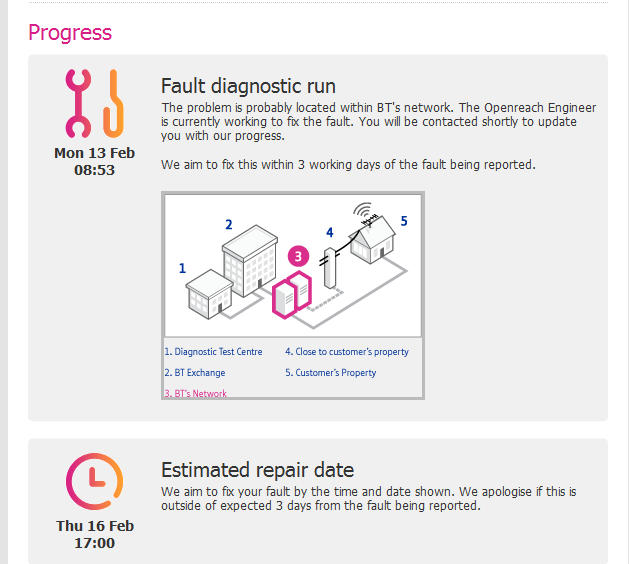
Task: Click the "1. Diagnostic Test Centre" legend entry
Action: coord(213,352)
